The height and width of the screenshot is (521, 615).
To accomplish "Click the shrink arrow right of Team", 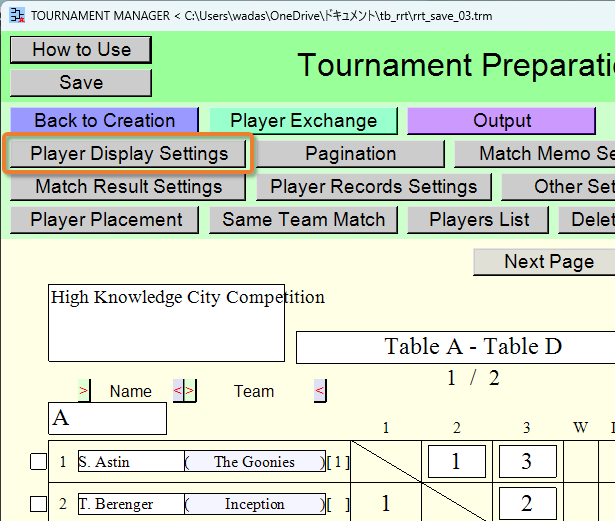I will click(320, 390).
